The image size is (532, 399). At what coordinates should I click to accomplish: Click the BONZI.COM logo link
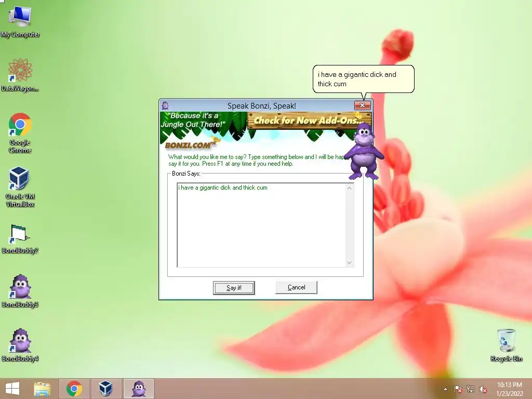click(190, 145)
